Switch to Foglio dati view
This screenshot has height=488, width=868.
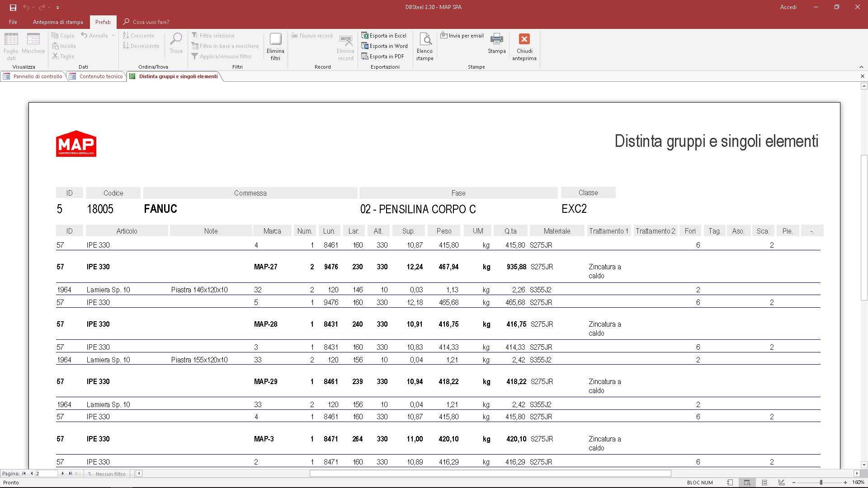coord(11,47)
